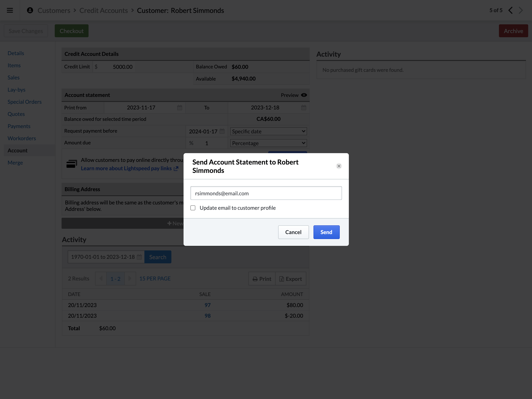The height and width of the screenshot is (399, 532).
Task: Click the customer avatar icon in the breadcrumb
Action: point(30,10)
